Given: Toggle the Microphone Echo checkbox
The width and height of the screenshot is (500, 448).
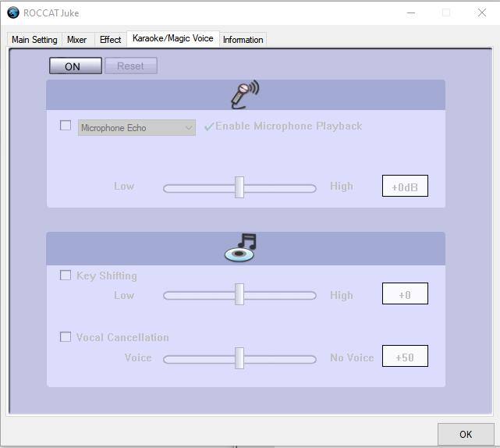Looking at the screenshot, I should 66,125.
